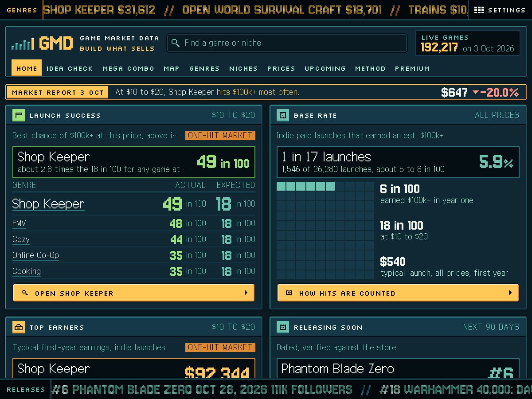Click Releasing Soon Next 90 Days filter
Viewport: 532px width, 399px height.
[x=491, y=327]
